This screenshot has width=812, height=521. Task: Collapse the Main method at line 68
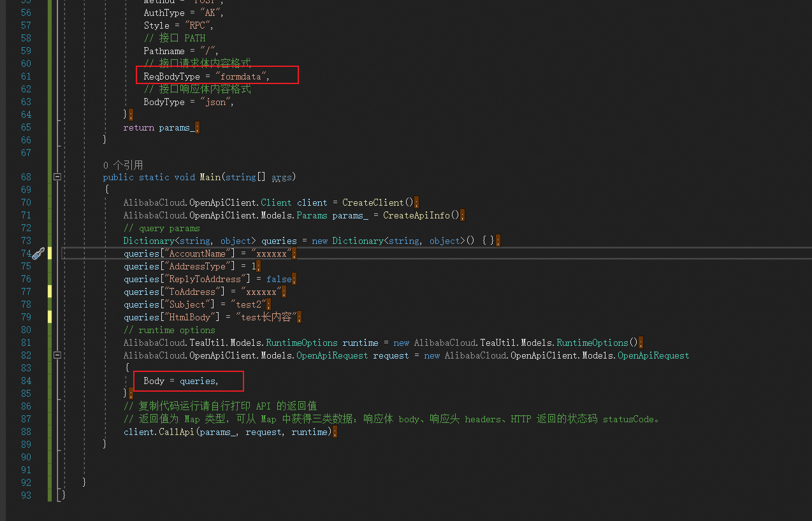[57, 177]
